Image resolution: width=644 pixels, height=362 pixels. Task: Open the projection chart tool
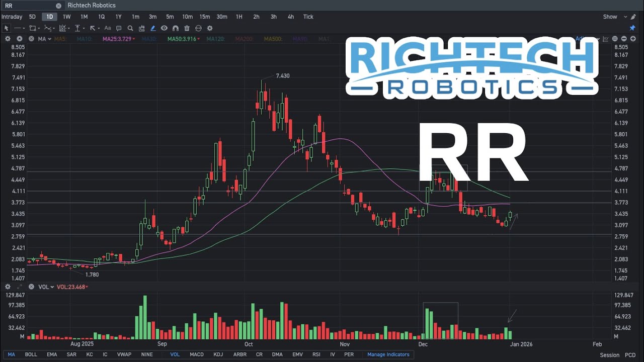(x=63, y=28)
